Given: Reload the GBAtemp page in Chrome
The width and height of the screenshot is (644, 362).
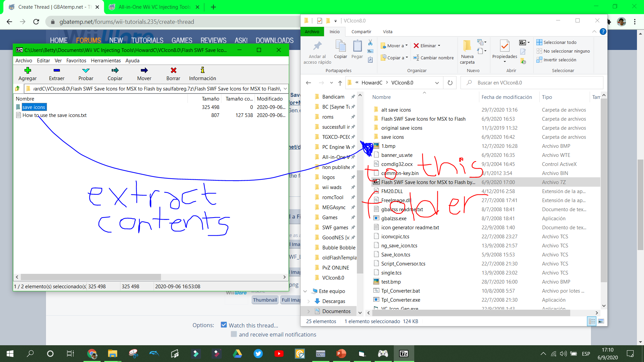Looking at the screenshot, I should click(36, 22).
